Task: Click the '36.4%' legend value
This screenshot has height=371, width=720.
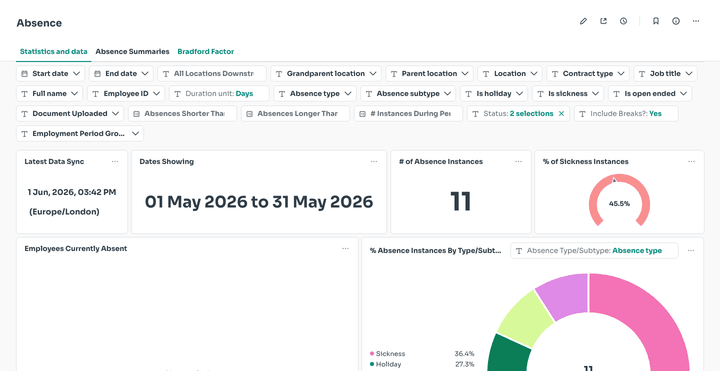Action: pos(464,354)
